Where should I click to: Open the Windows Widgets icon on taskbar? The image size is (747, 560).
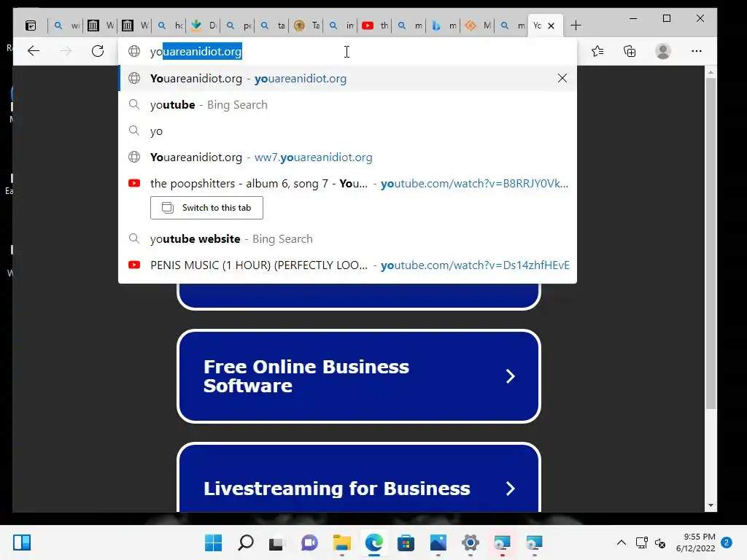tap(22, 542)
